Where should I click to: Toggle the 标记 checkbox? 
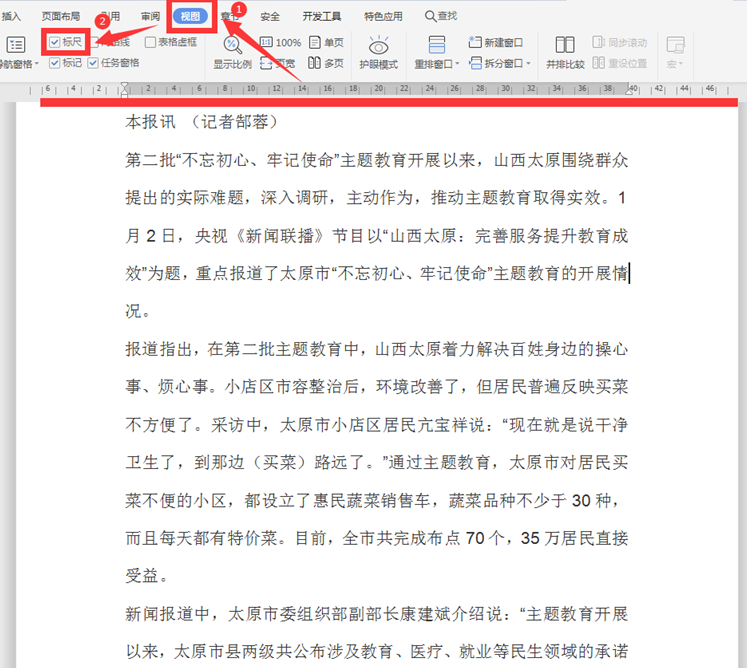[x=54, y=63]
